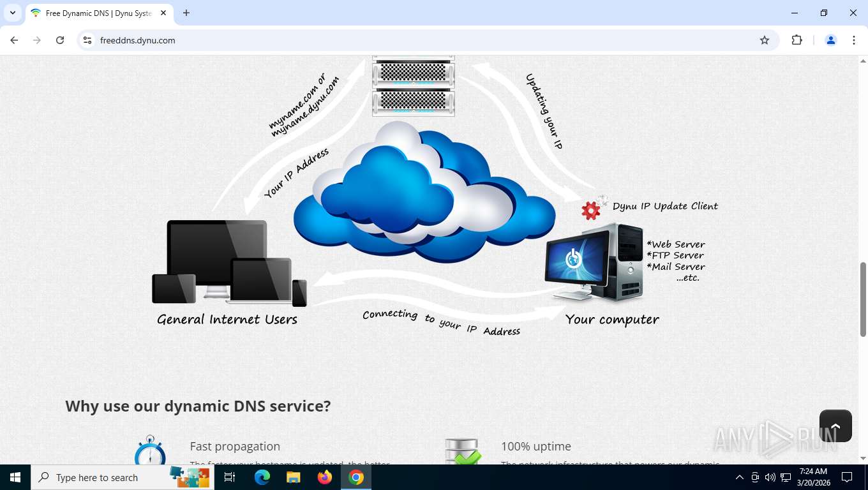Open Task View on the taskbar
The image size is (868, 490).
[x=230, y=477]
